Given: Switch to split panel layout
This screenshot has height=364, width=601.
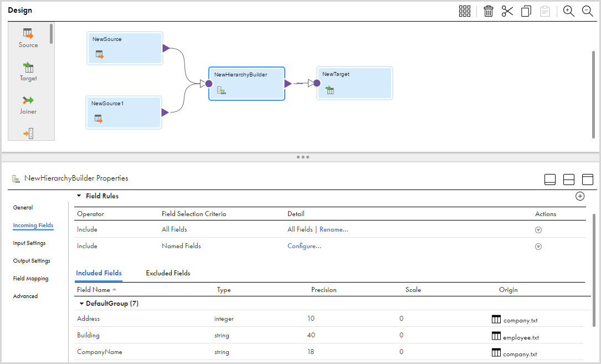Looking at the screenshot, I should point(569,179).
